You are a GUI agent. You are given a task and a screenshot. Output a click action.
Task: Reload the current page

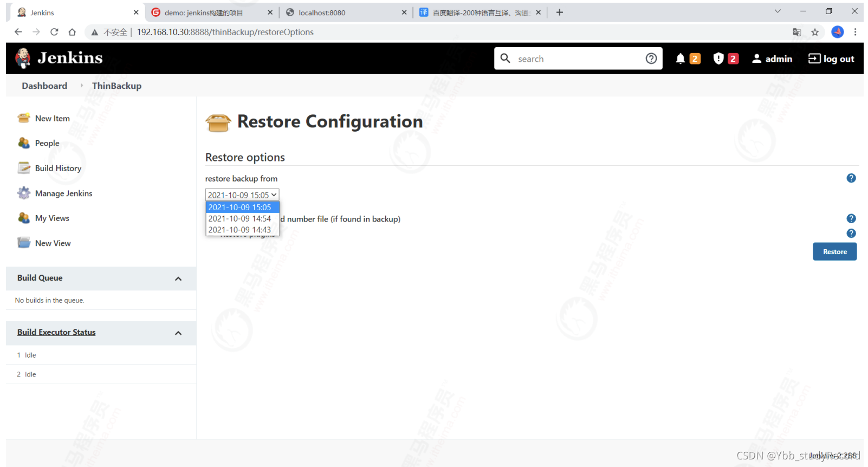[54, 32]
